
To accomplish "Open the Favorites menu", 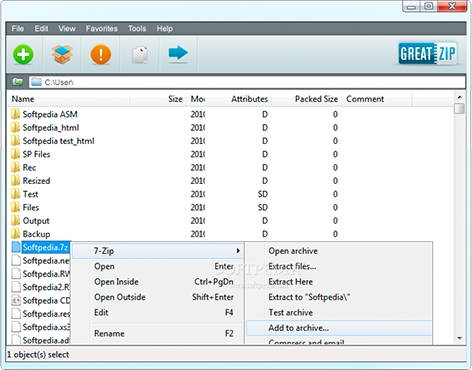I will point(102,29).
